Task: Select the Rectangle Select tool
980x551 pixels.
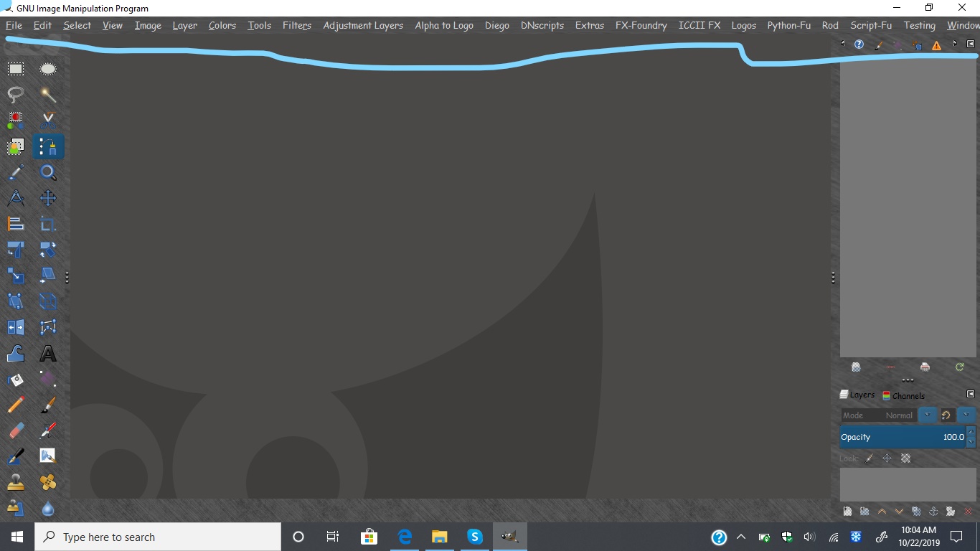Action: pyautogui.click(x=16, y=69)
